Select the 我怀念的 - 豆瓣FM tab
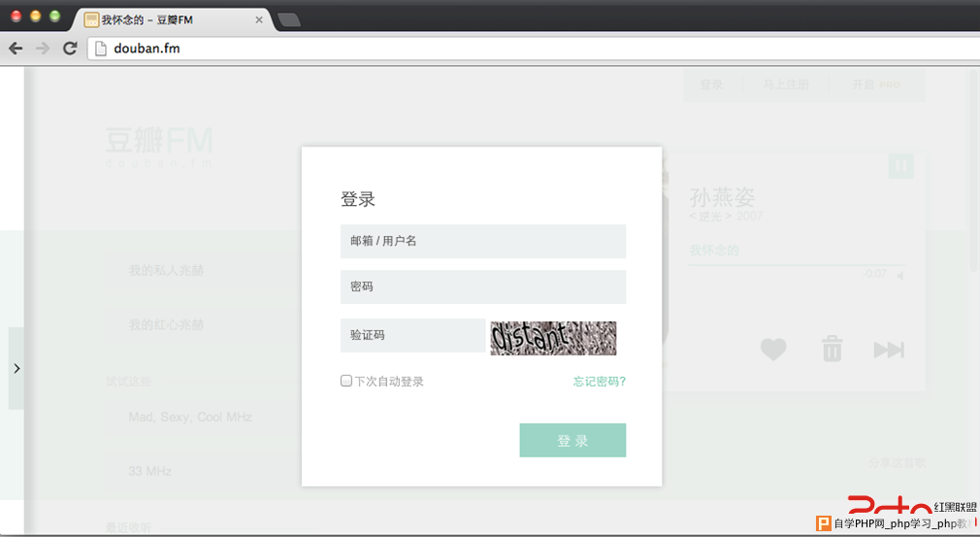 [x=172, y=20]
